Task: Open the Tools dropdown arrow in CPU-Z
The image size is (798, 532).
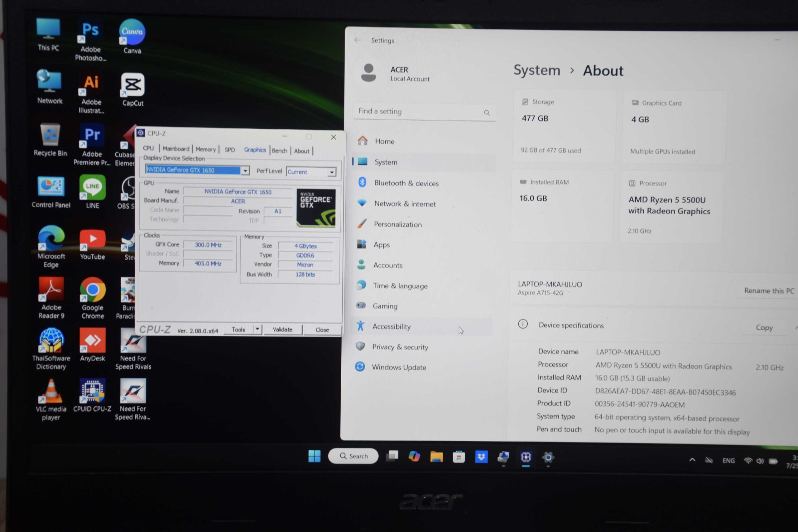Action: pos(257,329)
